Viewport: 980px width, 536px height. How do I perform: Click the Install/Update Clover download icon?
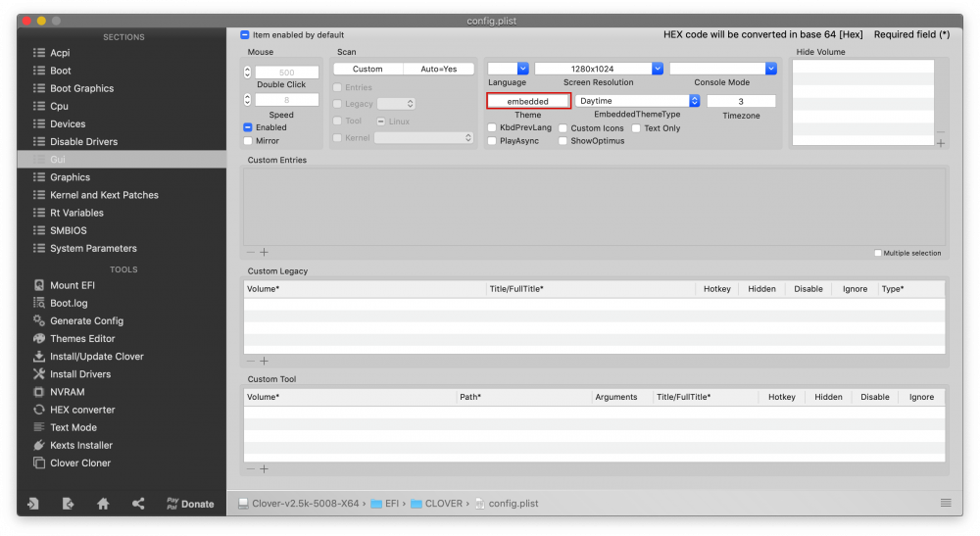(x=39, y=357)
